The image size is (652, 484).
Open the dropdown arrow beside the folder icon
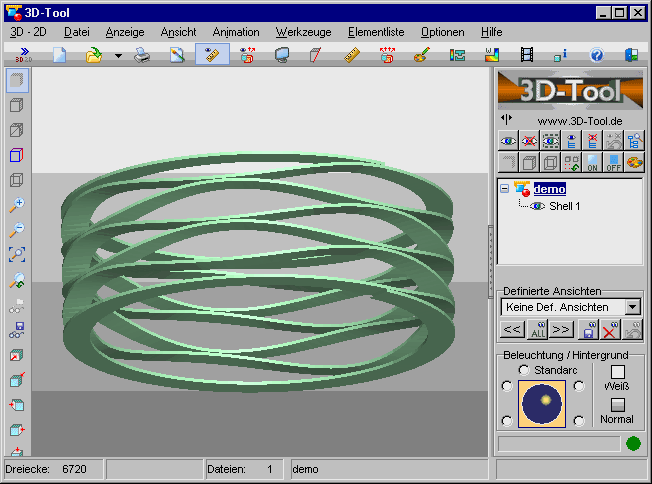(117, 56)
